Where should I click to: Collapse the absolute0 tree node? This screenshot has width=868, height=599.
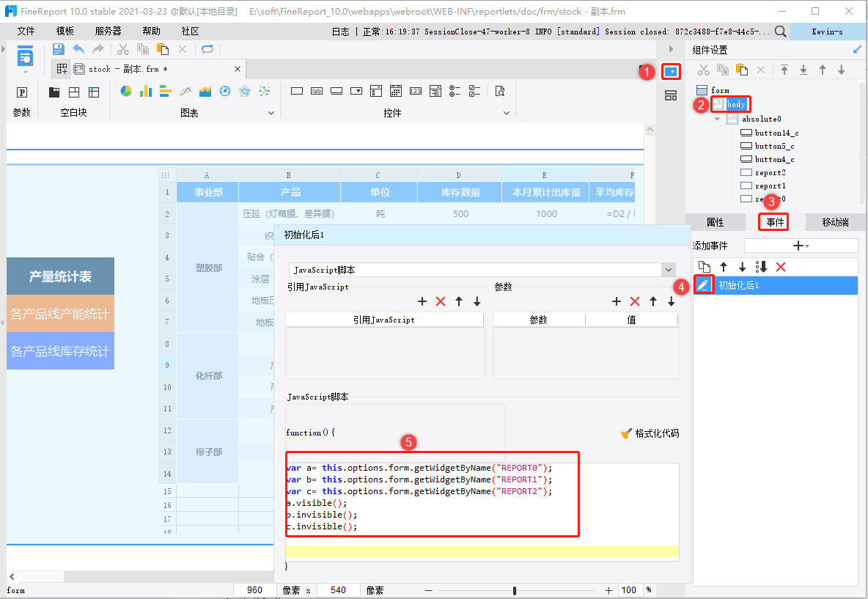[717, 119]
